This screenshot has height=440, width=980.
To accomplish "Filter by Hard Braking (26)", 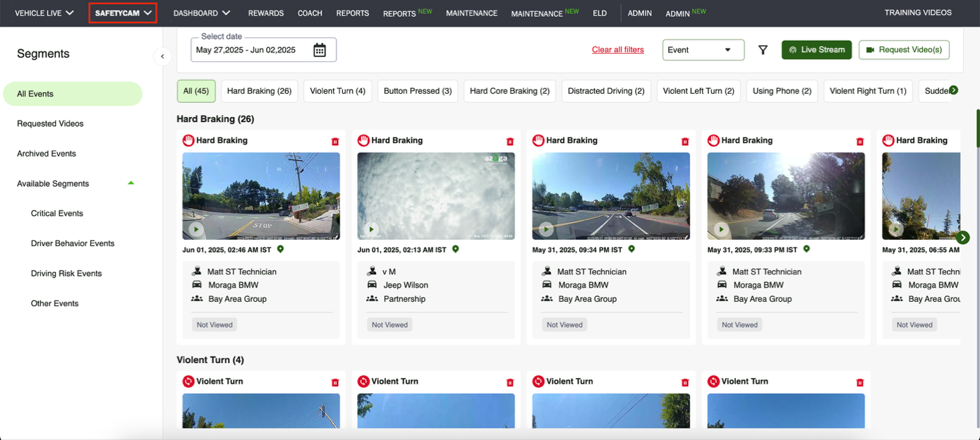I will pyautogui.click(x=259, y=91).
